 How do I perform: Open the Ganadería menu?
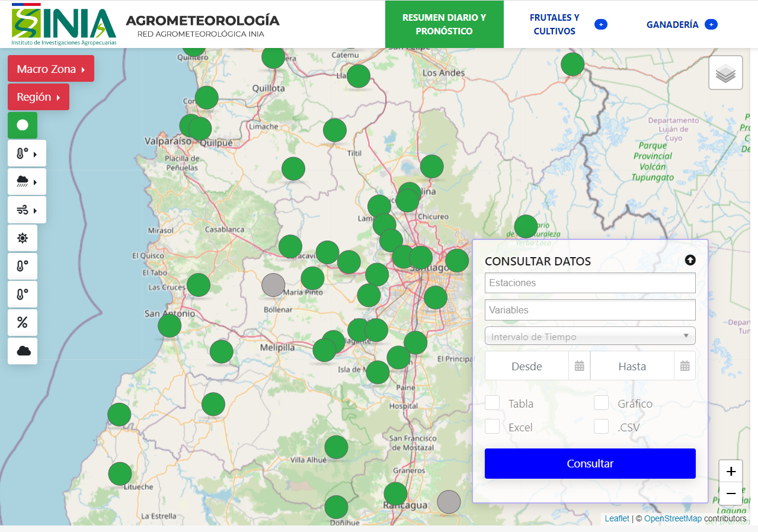pos(682,24)
